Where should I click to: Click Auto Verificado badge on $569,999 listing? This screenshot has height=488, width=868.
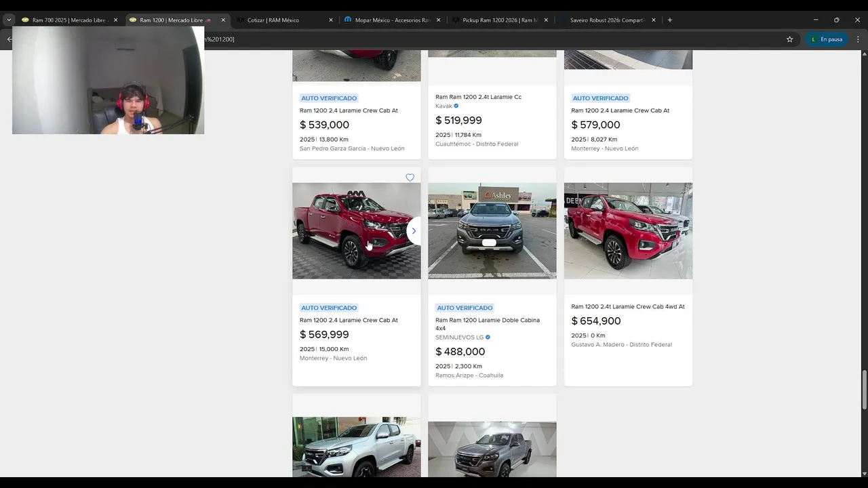click(x=329, y=308)
